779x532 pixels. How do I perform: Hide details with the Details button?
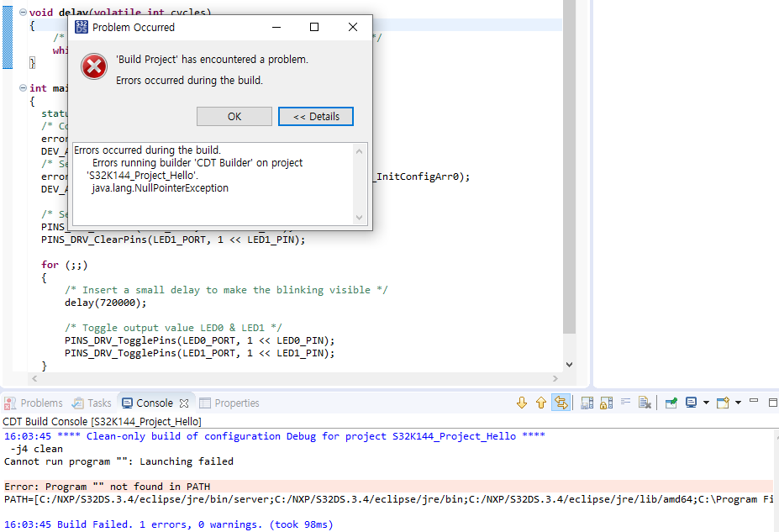(x=316, y=116)
